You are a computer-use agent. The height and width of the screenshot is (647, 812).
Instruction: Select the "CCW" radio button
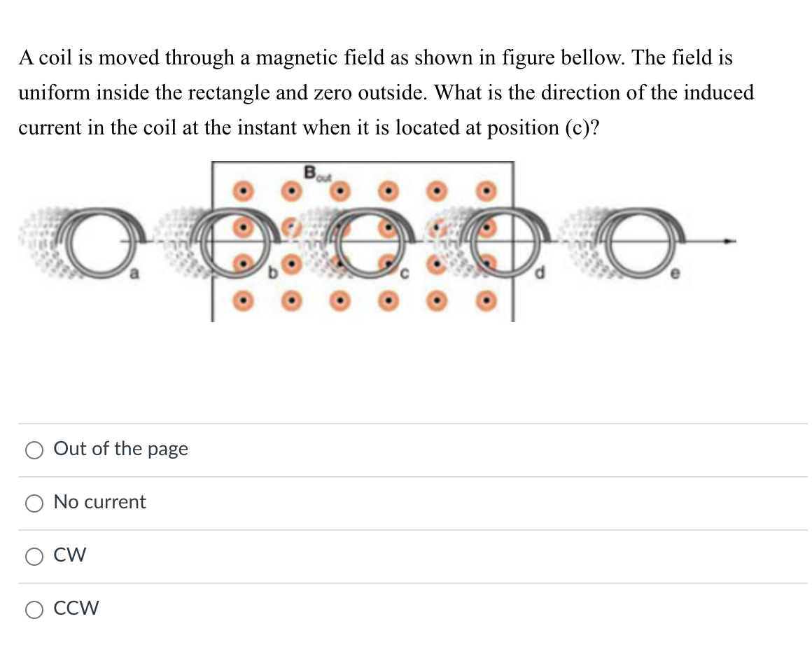(x=34, y=609)
